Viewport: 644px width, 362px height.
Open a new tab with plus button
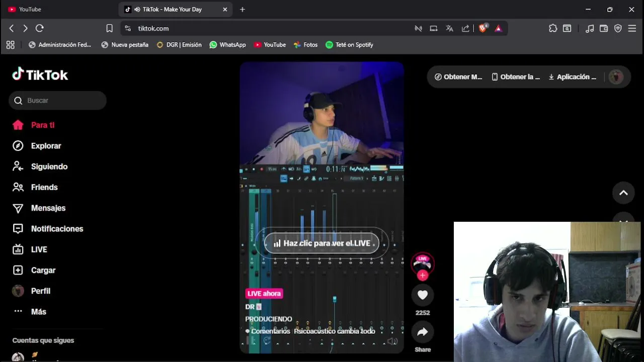click(243, 10)
